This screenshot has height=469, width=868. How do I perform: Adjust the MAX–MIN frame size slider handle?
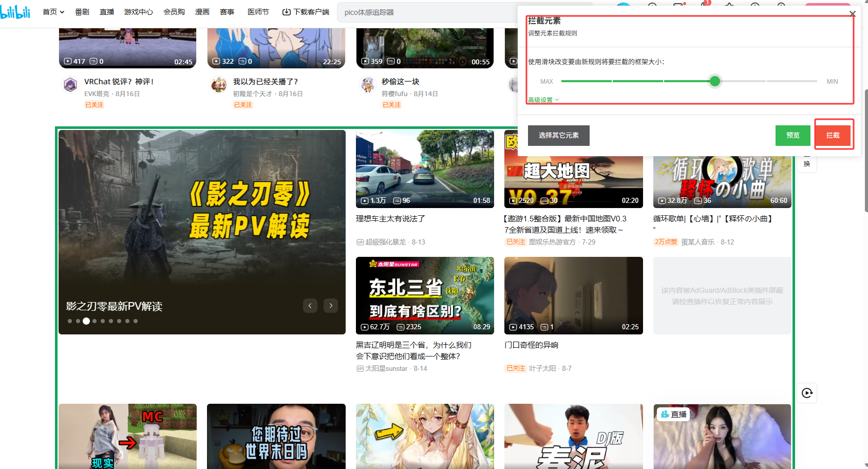714,81
